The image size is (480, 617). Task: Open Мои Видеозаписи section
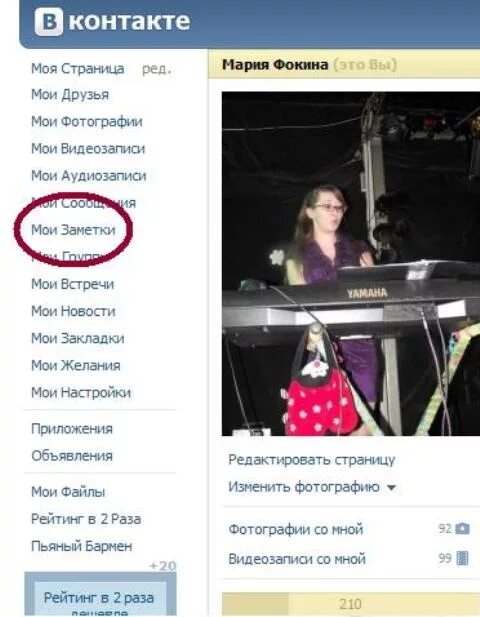click(88, 149)
